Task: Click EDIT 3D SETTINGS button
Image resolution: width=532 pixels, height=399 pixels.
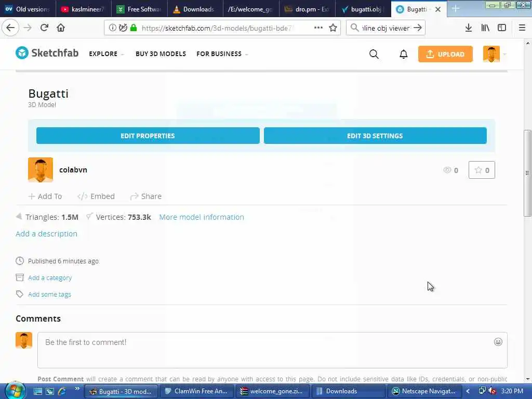Action: click(x=375, y=136)
